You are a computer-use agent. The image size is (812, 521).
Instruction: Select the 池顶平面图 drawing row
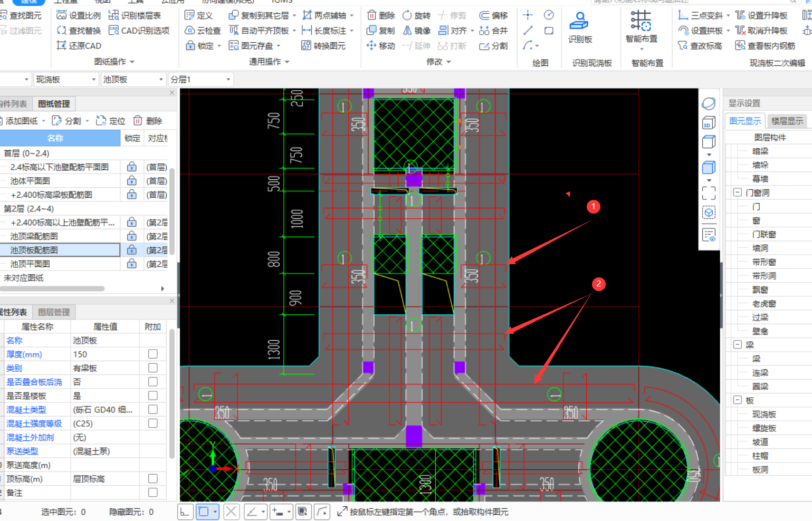(60, 264)
